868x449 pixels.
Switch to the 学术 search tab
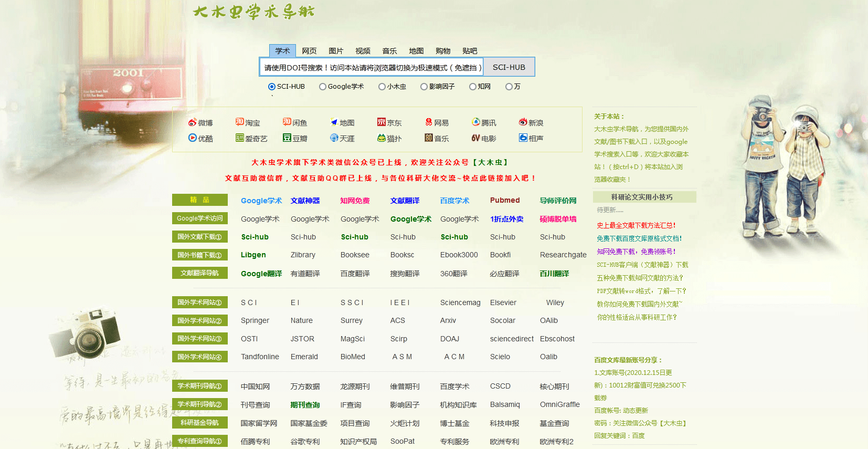coord(282,50)
